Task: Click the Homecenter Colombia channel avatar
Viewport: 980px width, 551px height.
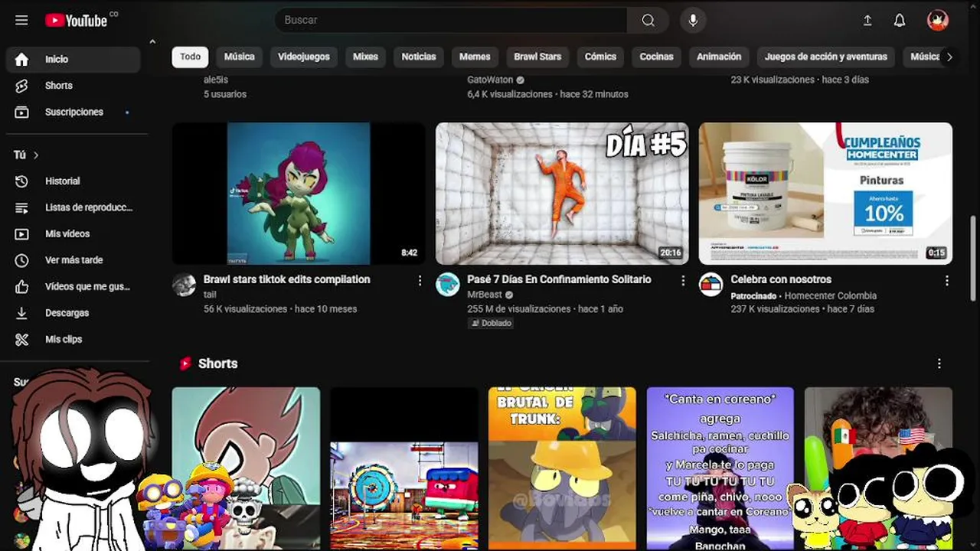Action: point(710,285)
